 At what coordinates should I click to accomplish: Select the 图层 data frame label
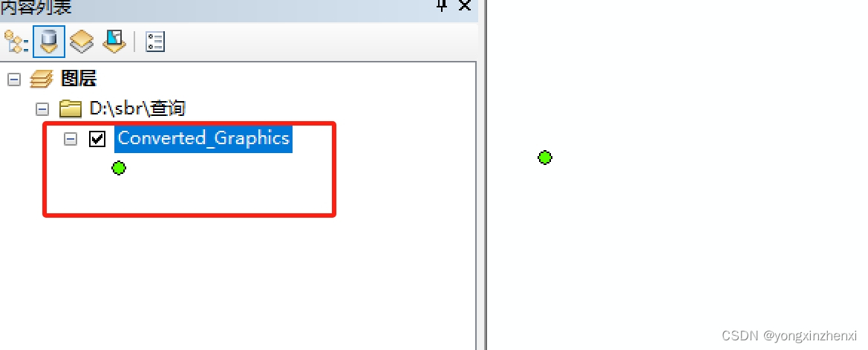pos(79,79)
